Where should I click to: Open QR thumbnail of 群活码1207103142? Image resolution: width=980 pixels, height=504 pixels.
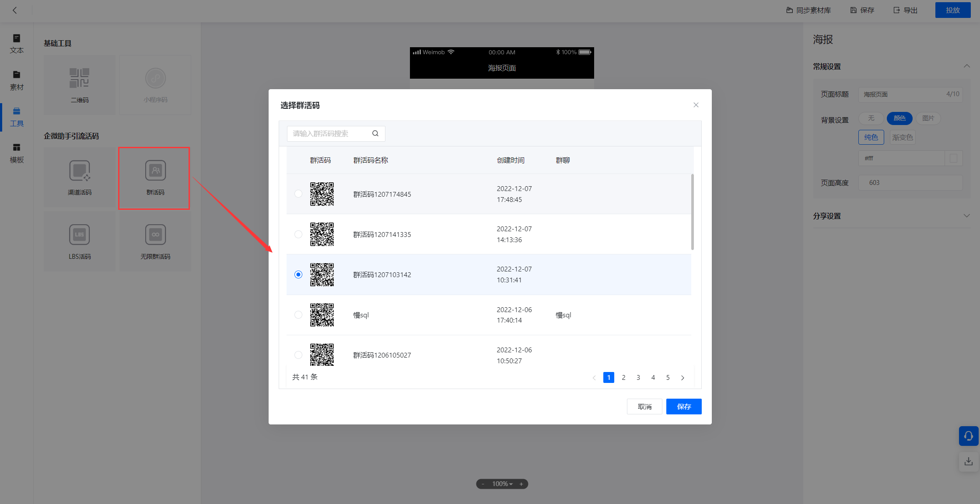click(x=322, y=275)
